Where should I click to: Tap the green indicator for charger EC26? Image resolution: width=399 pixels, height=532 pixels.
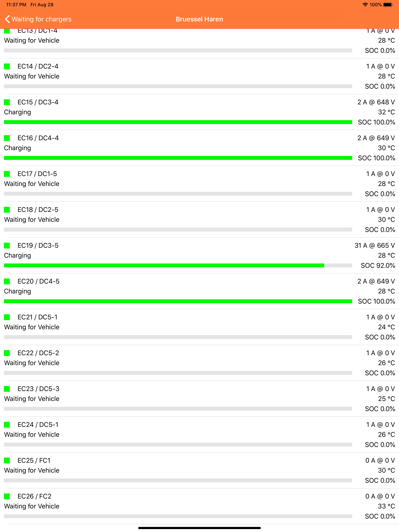pos(7,496)
